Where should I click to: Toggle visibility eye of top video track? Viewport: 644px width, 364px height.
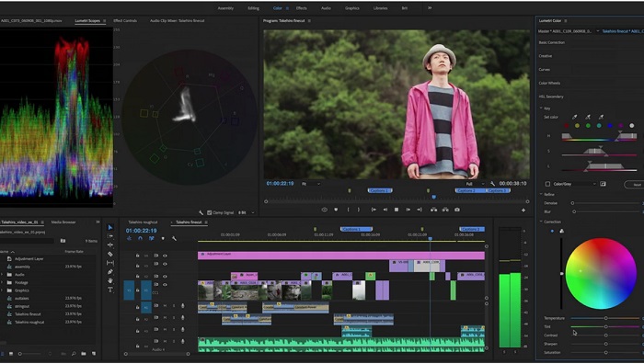(x=165, y=256)
